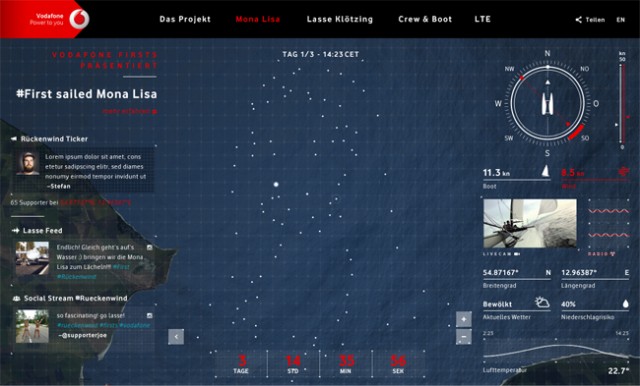Click the Radio signal icon
Screen dimensions: 640x386
click(x=612, y=254)
